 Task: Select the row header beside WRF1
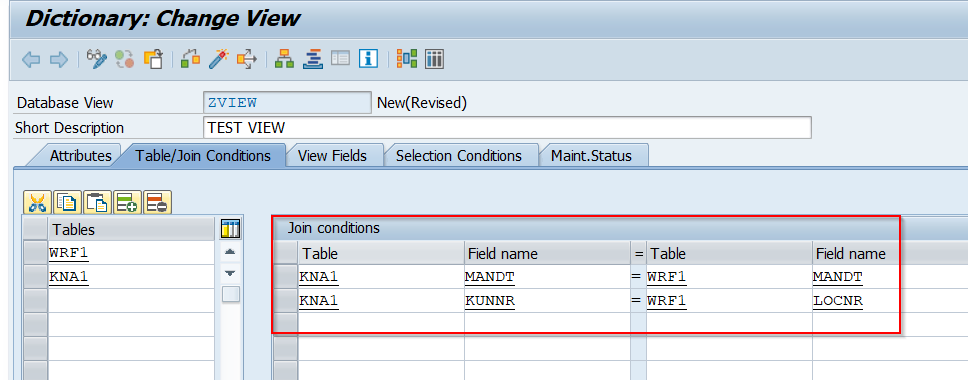click(x=35, y=253)
